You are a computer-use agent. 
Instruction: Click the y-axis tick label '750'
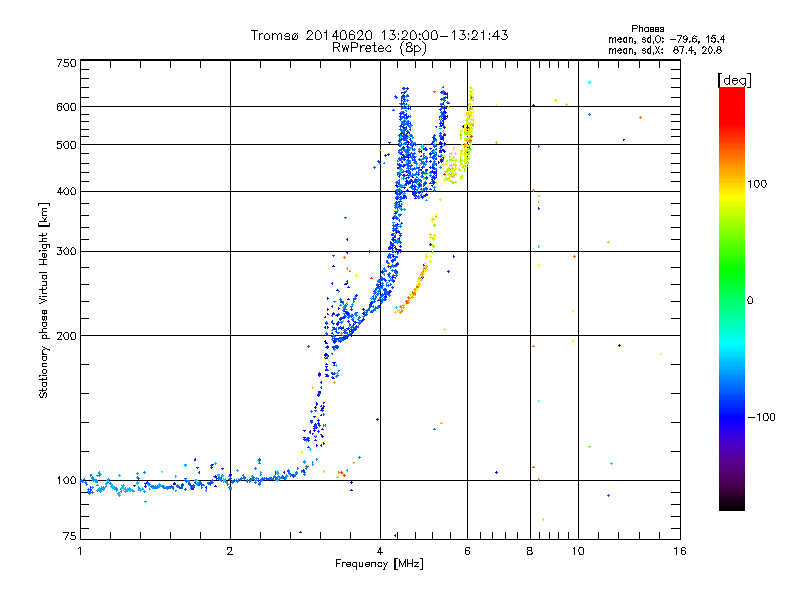[66, 63]
